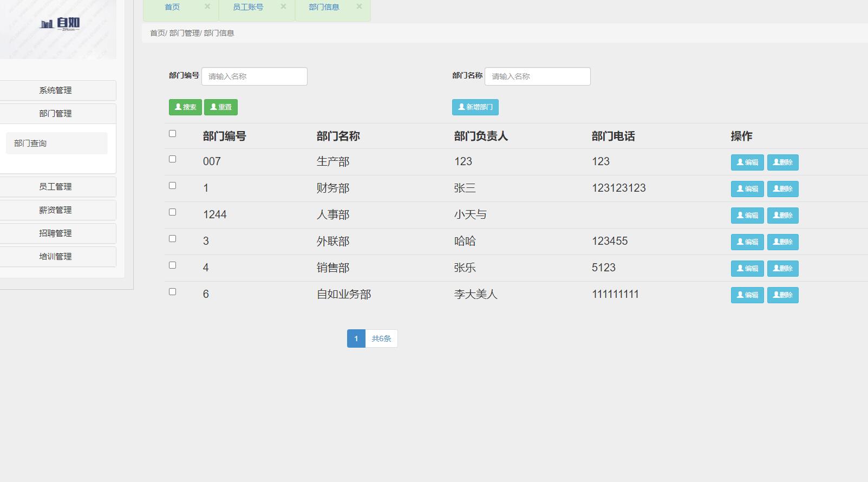Focus the 部门名称 search input field
868x482 pixels.
pos(538,76)
